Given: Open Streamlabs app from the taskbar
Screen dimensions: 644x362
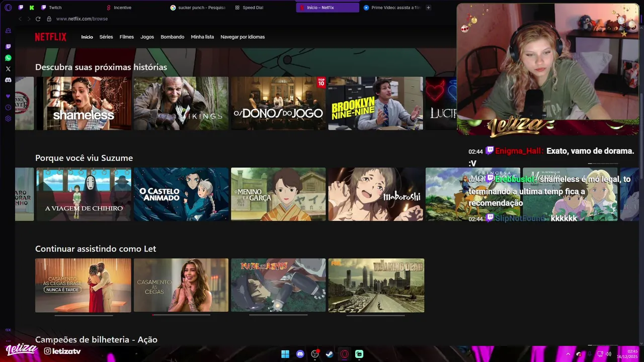Looking at the screenshot, I should tap(359, 354).
